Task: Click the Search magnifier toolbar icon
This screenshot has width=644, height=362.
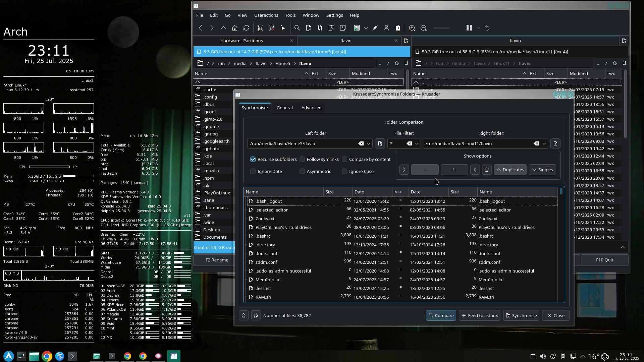Action: click(297, 28)
